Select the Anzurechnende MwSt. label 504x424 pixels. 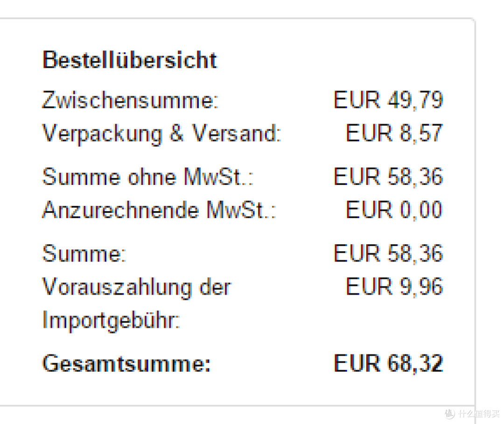coord(159,210)
